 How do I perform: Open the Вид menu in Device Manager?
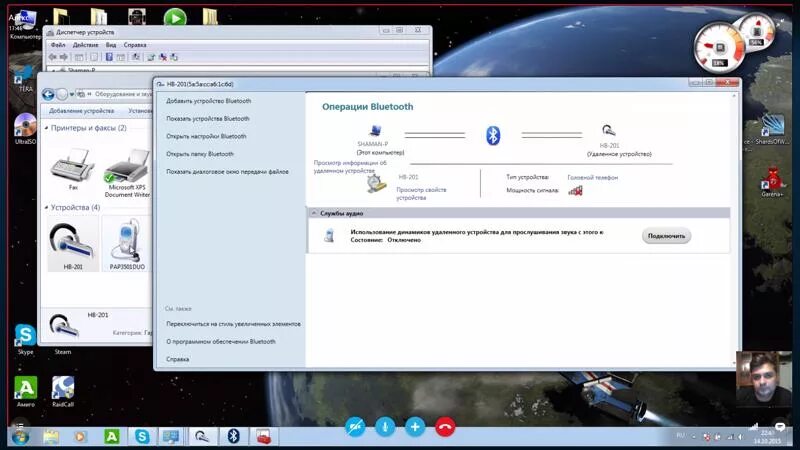(x=111, y=45)
